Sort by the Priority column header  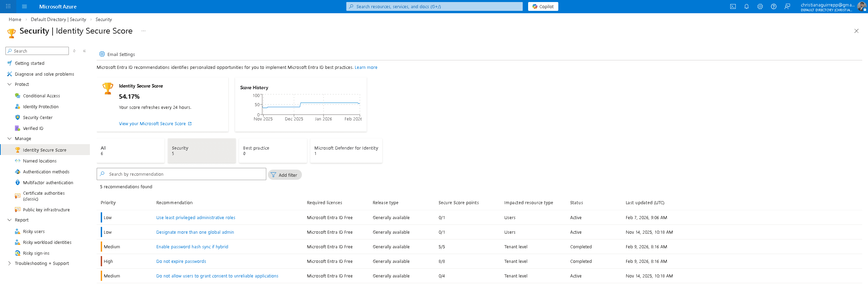(x=108, y=203)
